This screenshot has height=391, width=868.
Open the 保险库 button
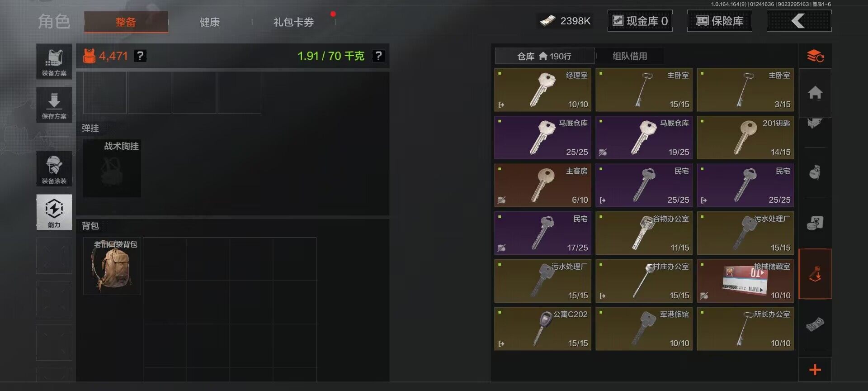719,21
